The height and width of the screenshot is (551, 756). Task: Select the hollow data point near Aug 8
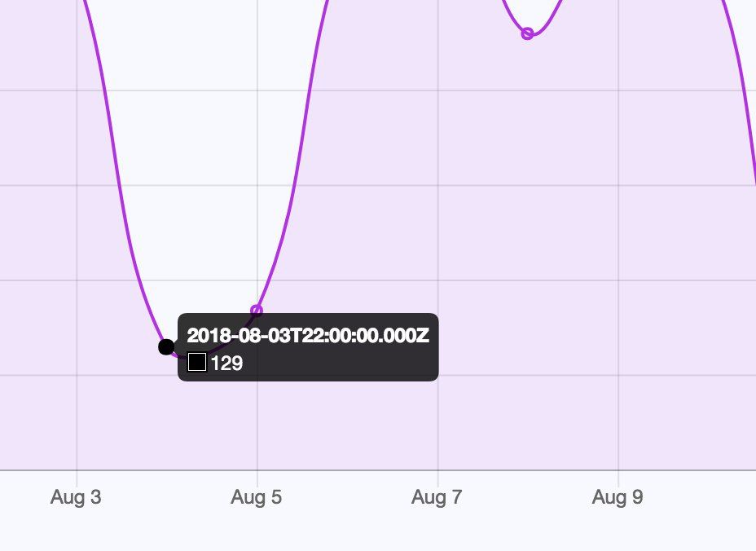click(527, 33)
